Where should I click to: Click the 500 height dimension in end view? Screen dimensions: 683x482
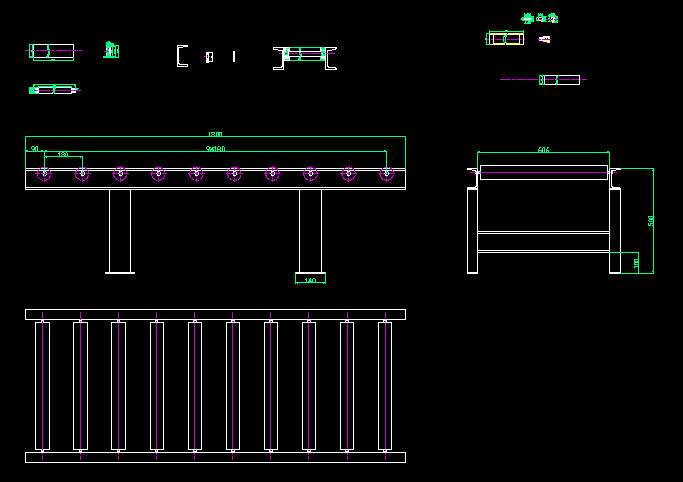click(651, 220)
